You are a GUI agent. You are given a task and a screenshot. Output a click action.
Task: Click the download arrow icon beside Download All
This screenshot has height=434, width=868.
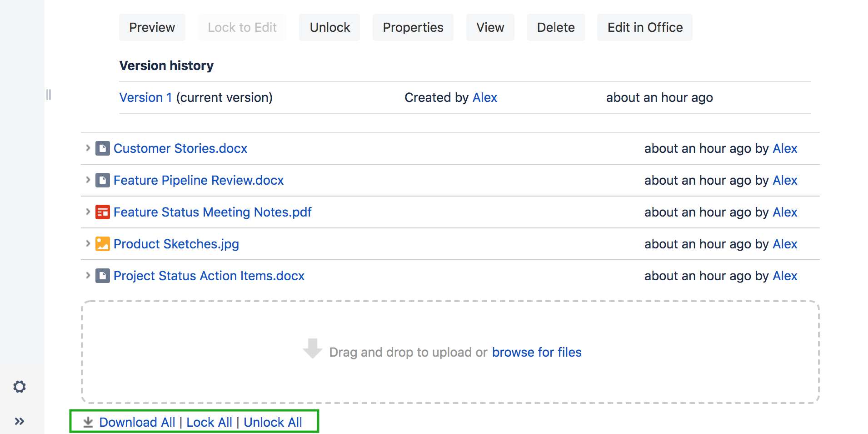coord(88,422)
